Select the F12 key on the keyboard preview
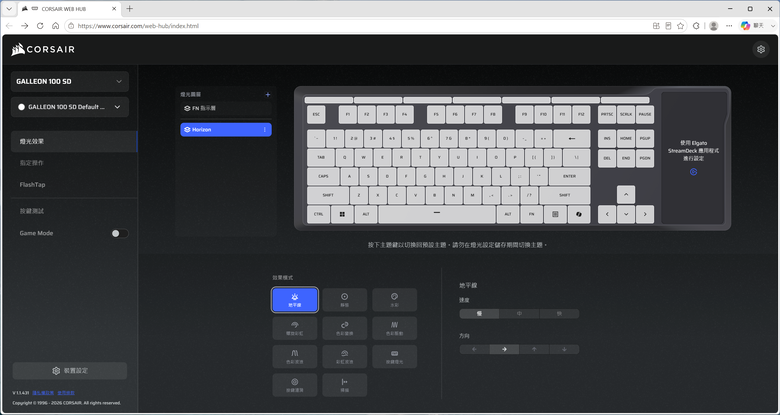780x415 pixels. [581, 114]
